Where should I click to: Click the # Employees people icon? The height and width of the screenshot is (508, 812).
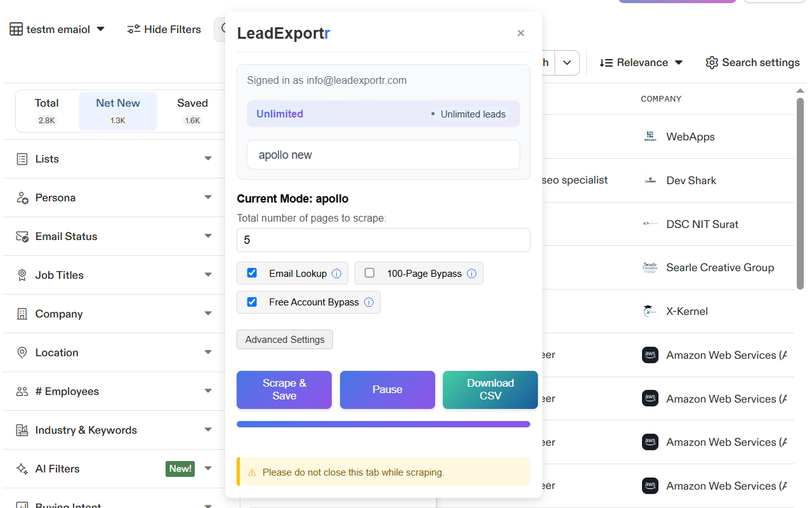click(x=22, y=391)
